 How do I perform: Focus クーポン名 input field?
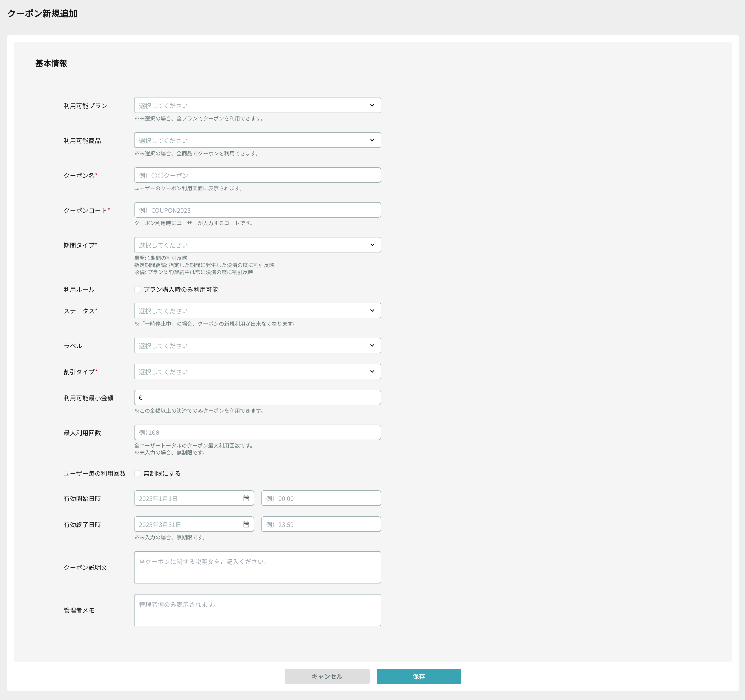(257, 175)
